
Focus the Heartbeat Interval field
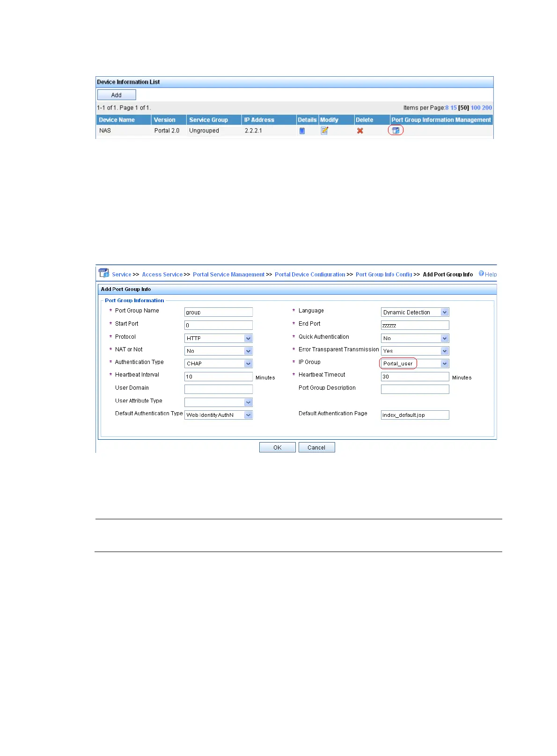click(x=219, y=377)
